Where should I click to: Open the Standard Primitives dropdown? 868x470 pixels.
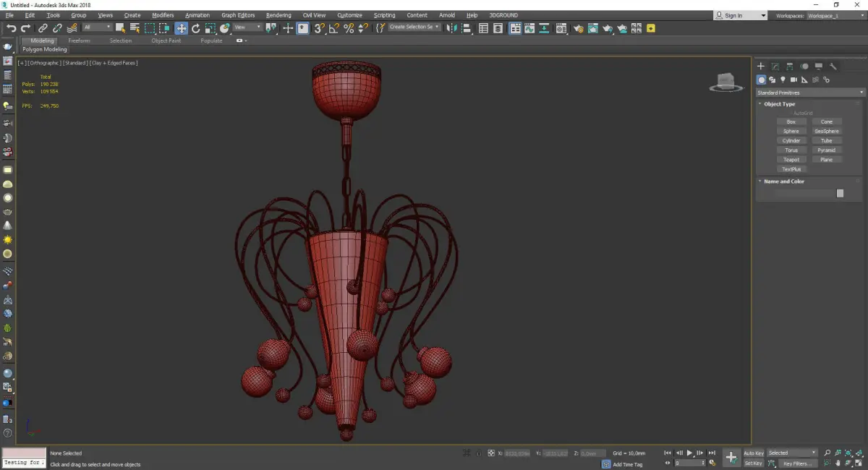810,93
